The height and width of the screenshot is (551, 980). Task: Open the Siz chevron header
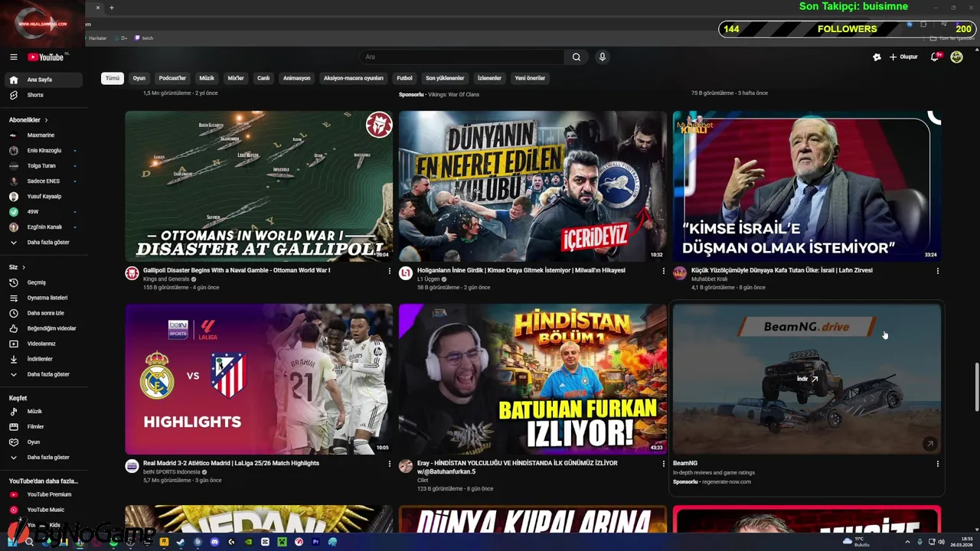click(17, 267)
